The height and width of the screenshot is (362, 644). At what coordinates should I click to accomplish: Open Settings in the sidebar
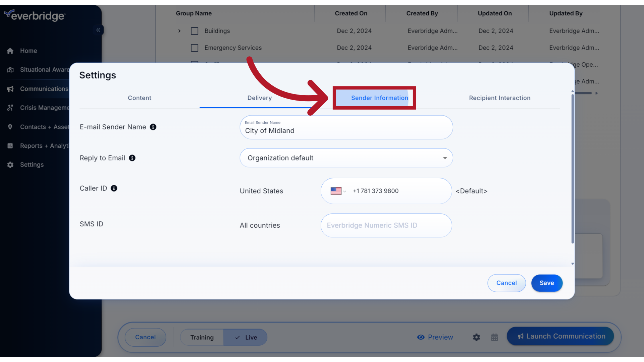(32, 165)
